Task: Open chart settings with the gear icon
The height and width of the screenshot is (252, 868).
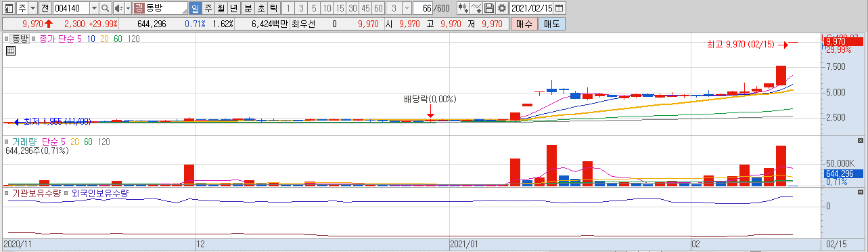Action: (x=501, y=8)
